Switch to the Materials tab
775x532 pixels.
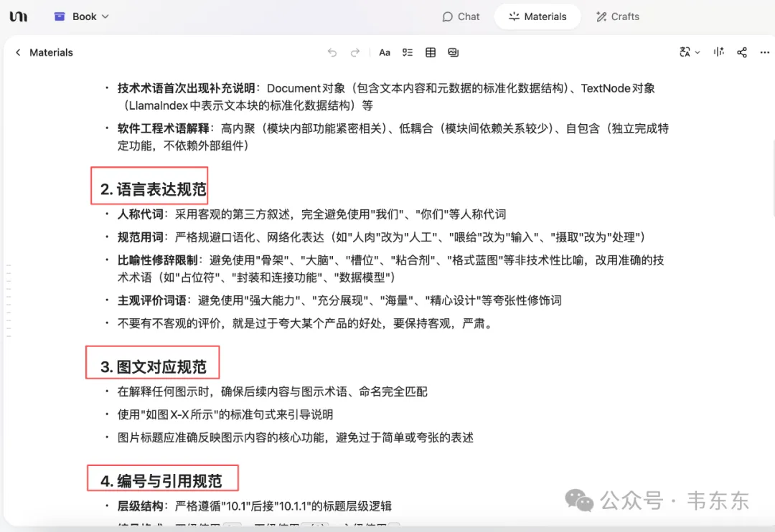pyautogui.click(x=537, y=16)
